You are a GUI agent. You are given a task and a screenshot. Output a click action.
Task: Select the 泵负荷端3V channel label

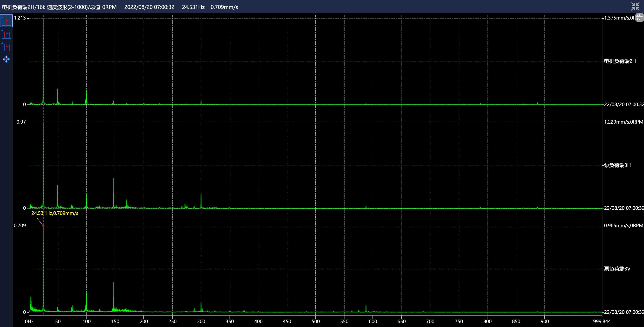click(x=617, y=269)
